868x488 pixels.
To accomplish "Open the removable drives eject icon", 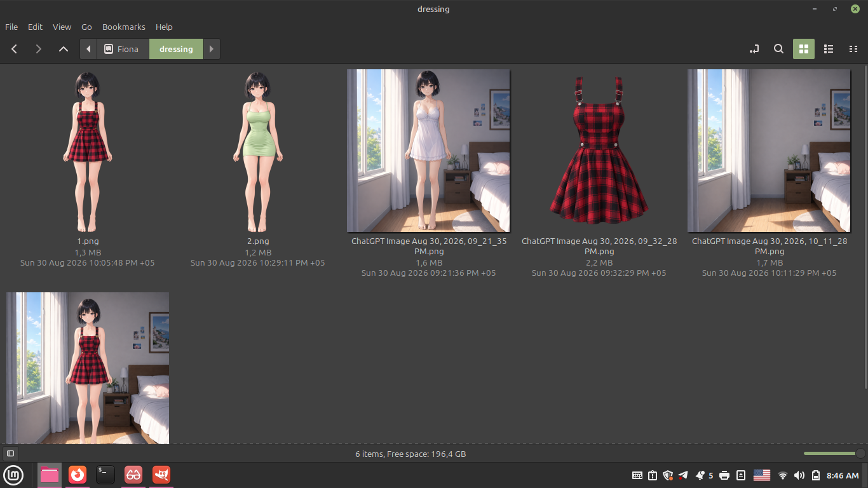I will point(741,475).
